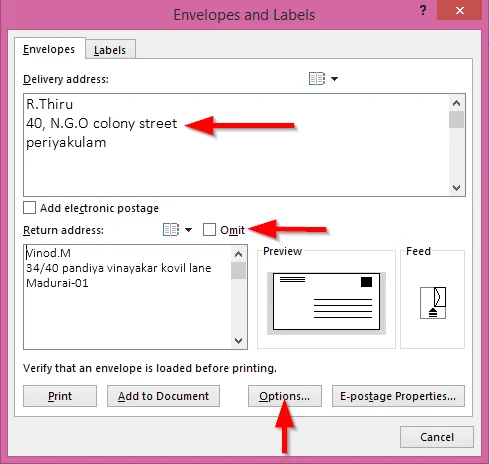490x464 pixels.
Task: Click the dialog Help question mark
Action: [423, 11]
